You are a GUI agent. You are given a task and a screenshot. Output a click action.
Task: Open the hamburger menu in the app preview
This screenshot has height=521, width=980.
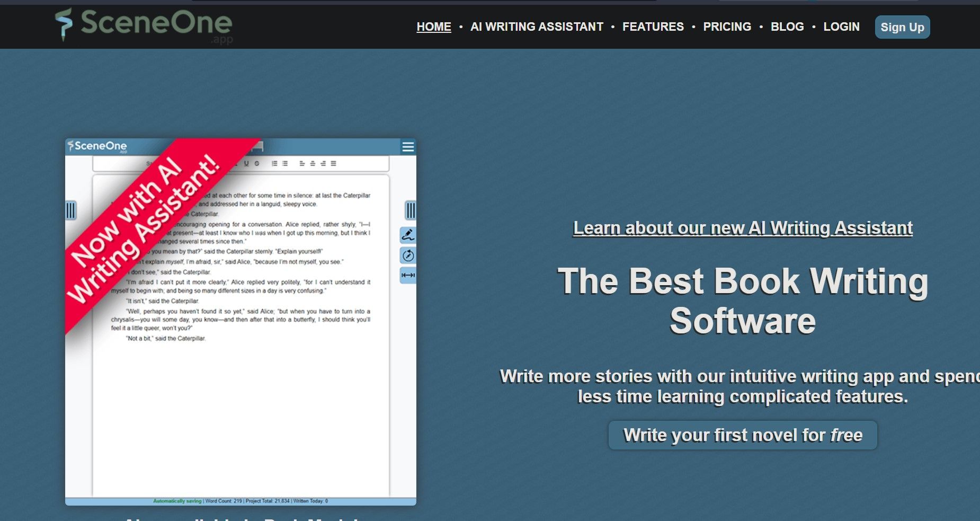(408, 147)
